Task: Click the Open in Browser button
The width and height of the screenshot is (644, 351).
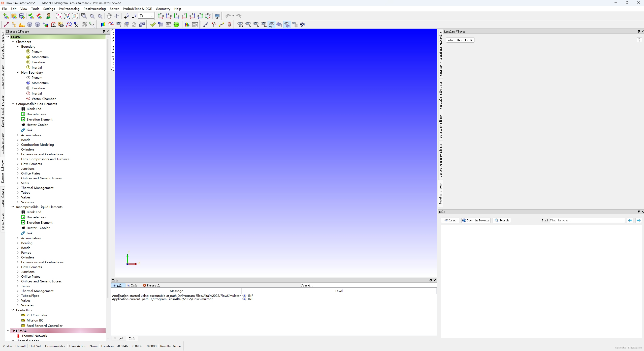Action: [x=476, y=220]
